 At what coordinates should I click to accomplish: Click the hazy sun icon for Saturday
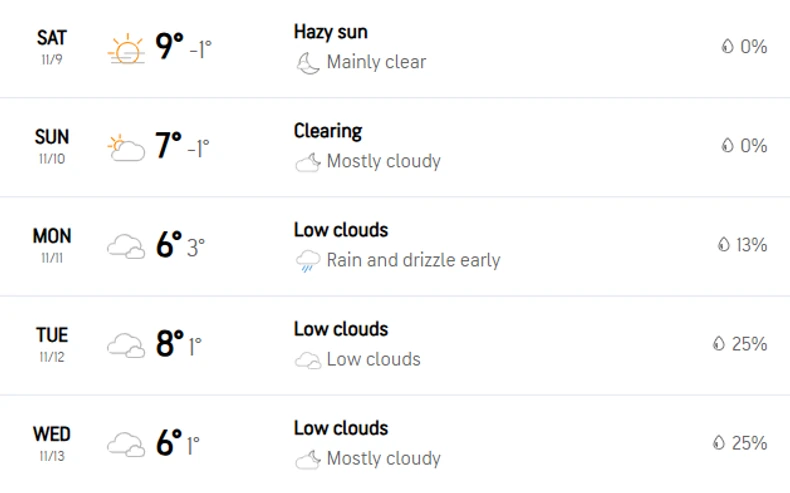(x=126, y=48)
